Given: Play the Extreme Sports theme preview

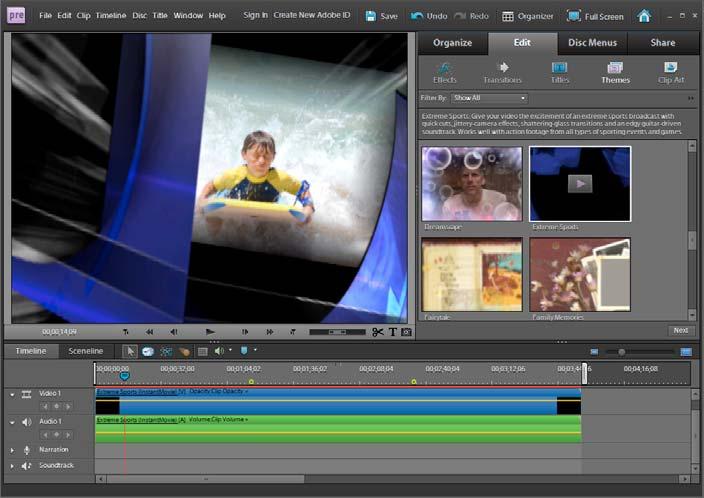Looking at the screenshot, I should [580, 184].
